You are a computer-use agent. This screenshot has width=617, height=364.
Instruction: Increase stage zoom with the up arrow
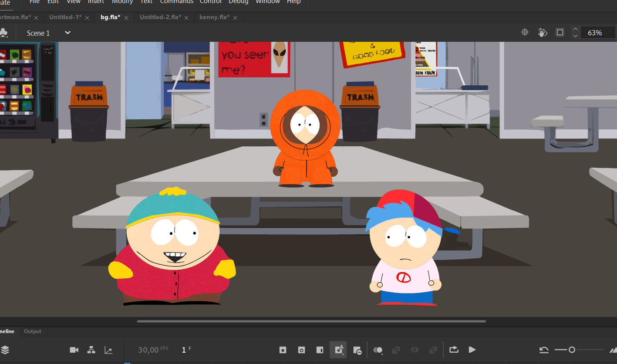[x=575, y=29]
